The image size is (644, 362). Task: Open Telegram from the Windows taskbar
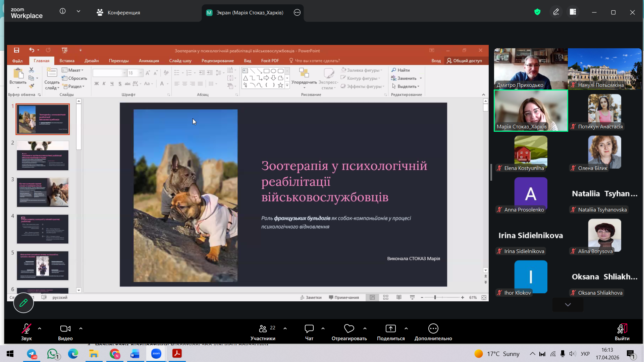pos(32,354)
